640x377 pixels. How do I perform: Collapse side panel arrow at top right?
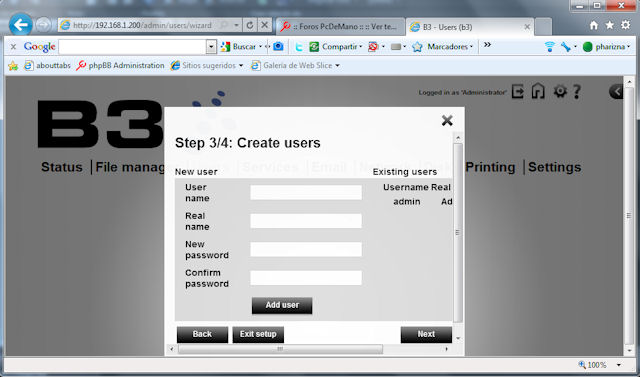(616, 91)
